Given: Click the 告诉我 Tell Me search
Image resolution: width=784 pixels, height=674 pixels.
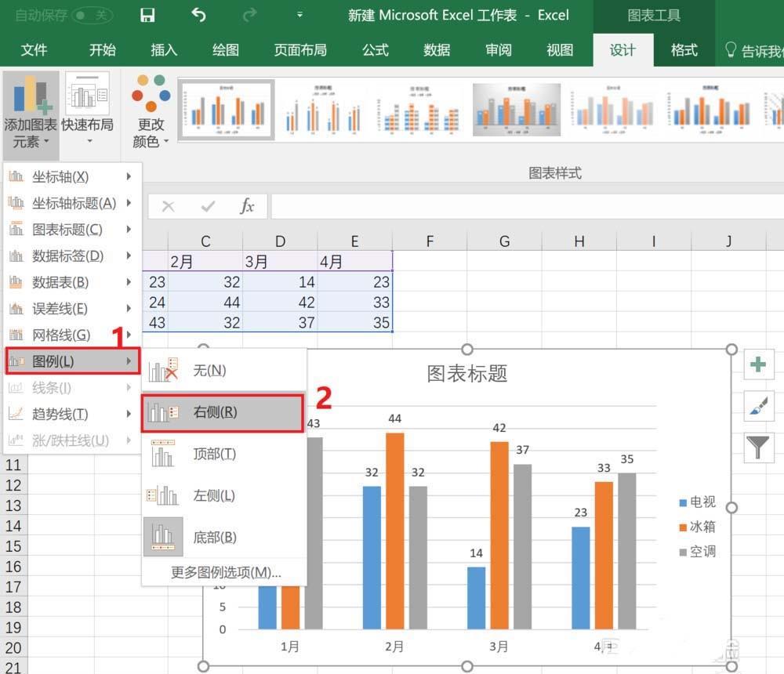Looking at the screenshot, I should 753,50.
